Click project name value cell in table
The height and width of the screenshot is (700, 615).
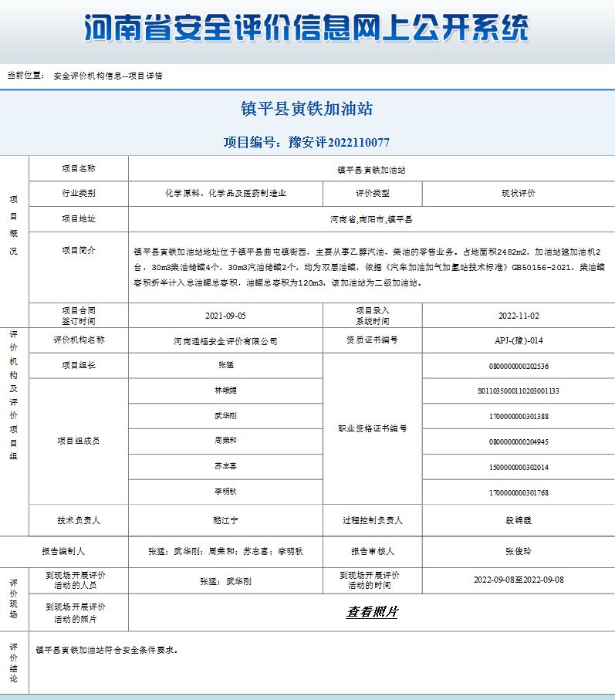pyautogui.click(x=371, y=169)
